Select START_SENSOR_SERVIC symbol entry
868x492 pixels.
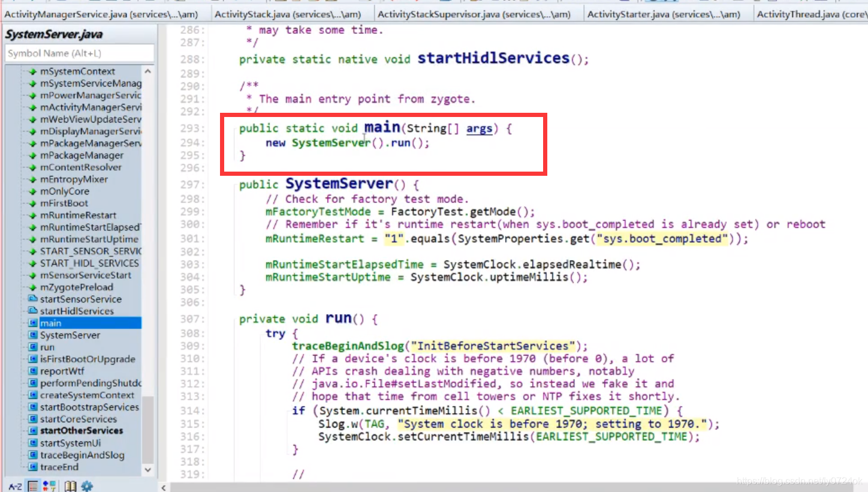(x=91, y=251)
